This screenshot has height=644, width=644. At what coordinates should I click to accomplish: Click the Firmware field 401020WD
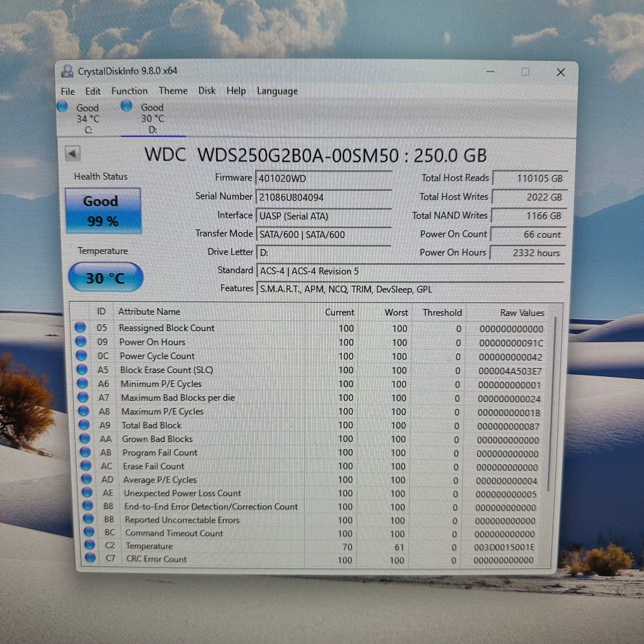coord(324,178)
